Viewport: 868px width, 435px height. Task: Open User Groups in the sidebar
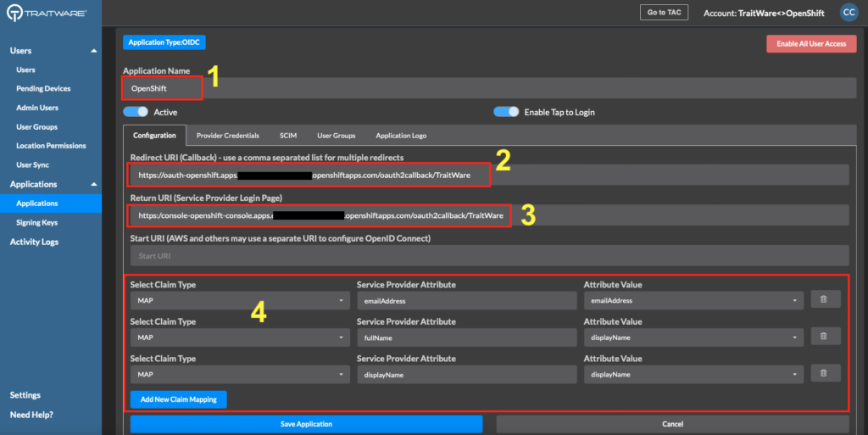click(36, 126)
